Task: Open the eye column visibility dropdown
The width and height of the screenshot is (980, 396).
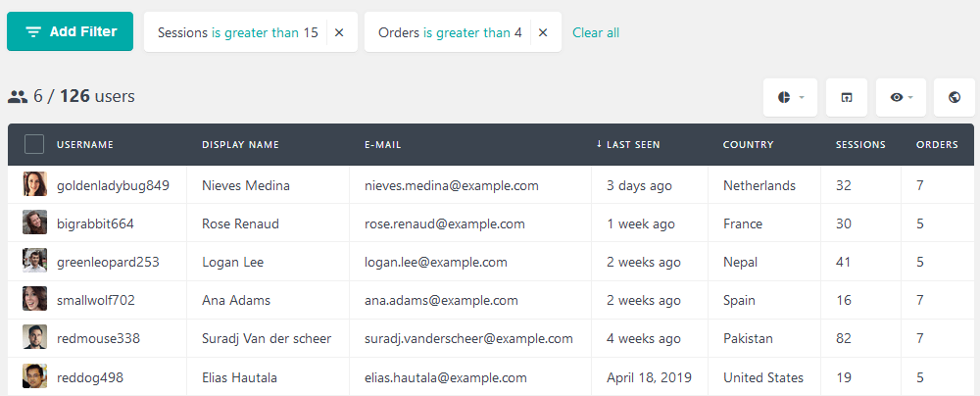Action: tap(901, 97)
